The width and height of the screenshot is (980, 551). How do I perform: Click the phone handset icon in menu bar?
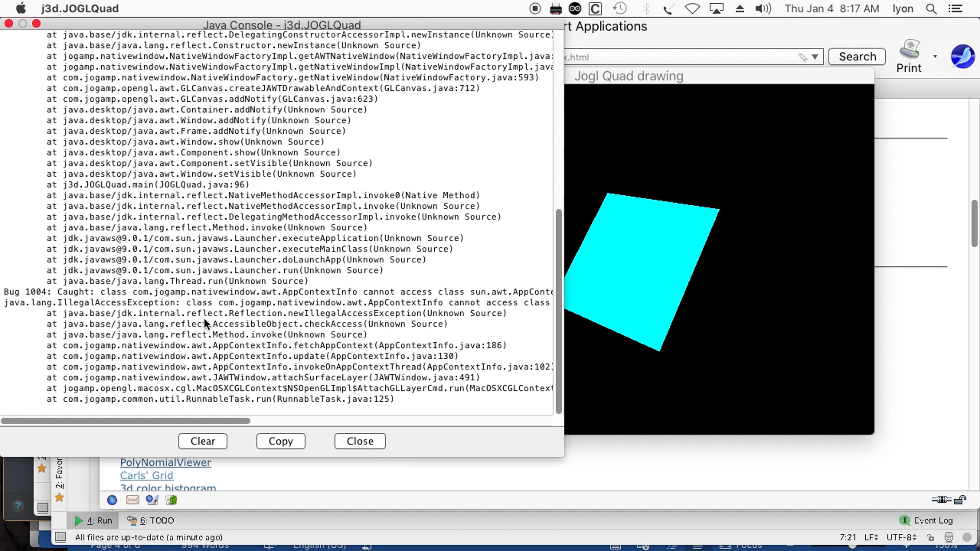pyautogui.click(x=668, y=9)
